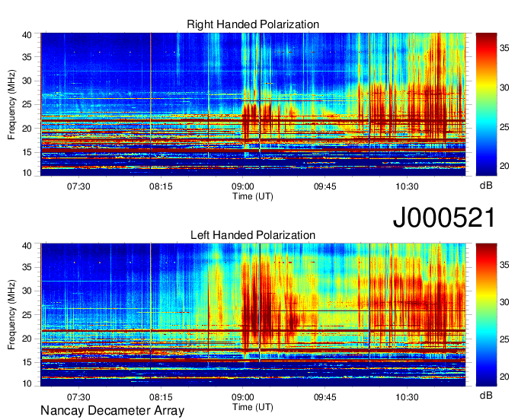Click the 35 value on the bottom colorbar
The image size is (518, 420).
pyautogui.click(x=504, y=265)
